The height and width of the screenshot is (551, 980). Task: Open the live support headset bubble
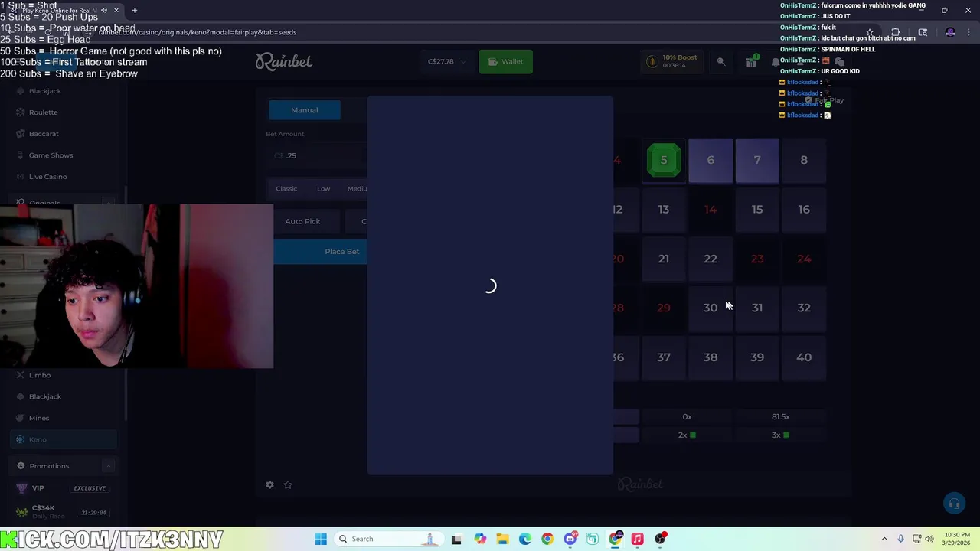point(954,503)
